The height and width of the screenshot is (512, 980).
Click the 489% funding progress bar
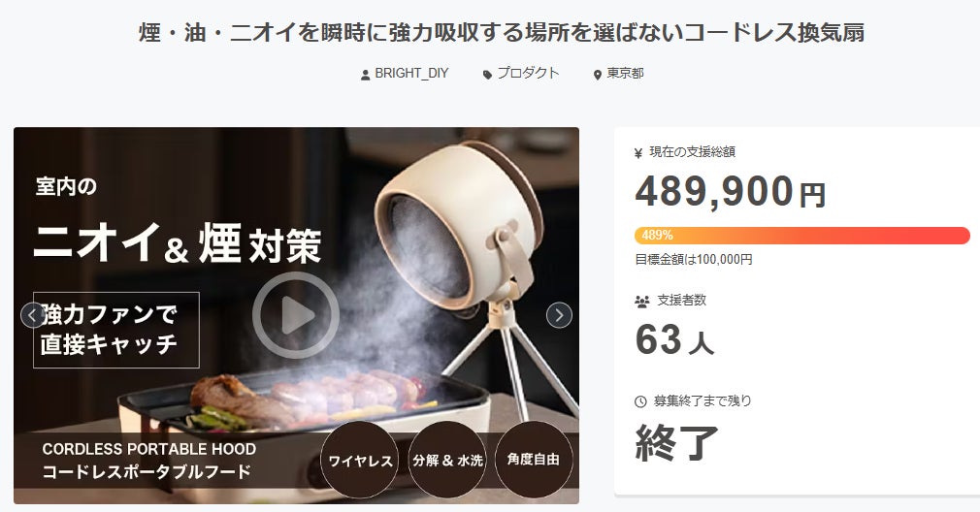802,236
